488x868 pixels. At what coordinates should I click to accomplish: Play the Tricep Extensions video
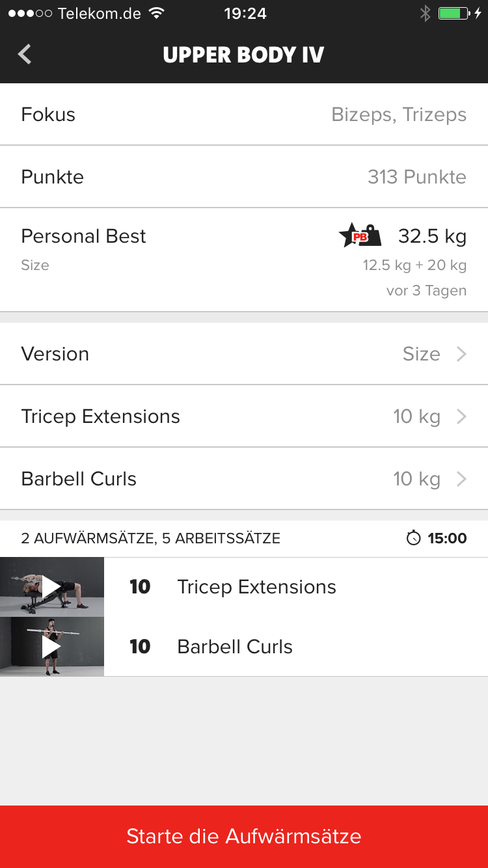51,587
